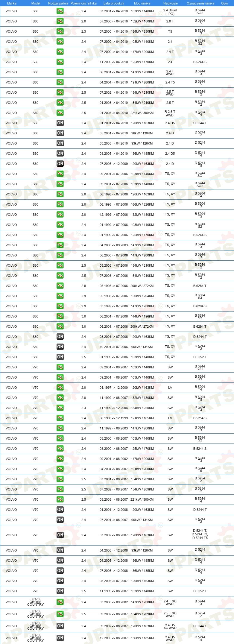This screenshot has width=234, height=644.
Task: Select PB icon in S80 B 6304 S3 row
Action: [60, 296]
